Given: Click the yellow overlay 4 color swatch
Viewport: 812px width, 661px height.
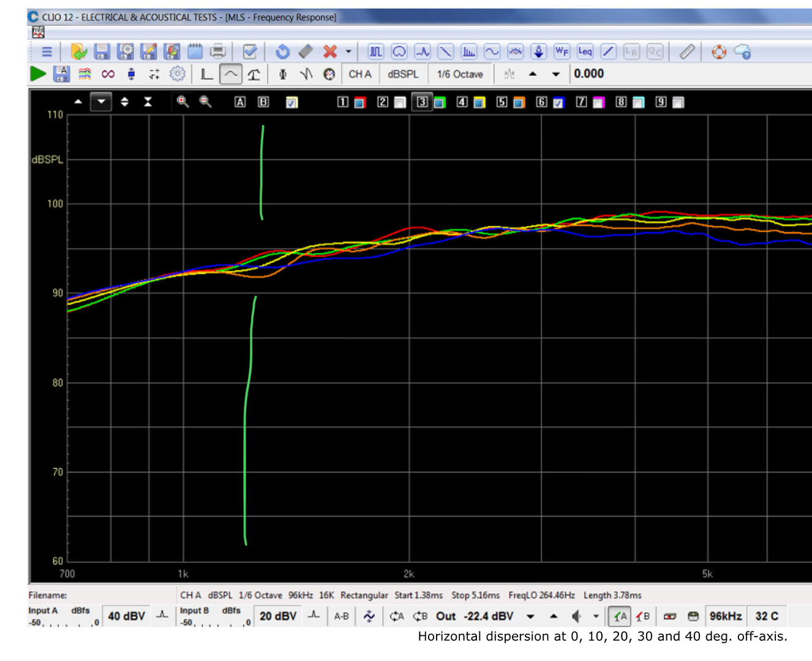Looking at the screenshot, I should coord(479,103).
